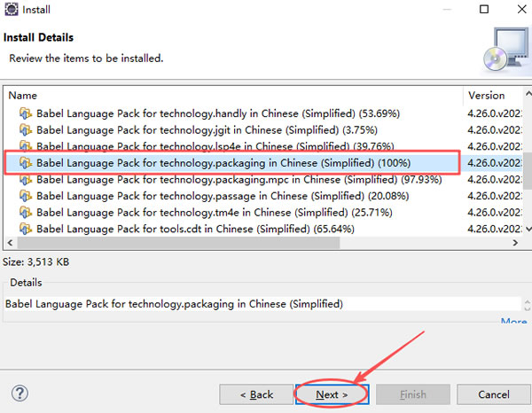Open the More link in Details
This screenshot has height=413, width=532.
[x=513, y=322]
